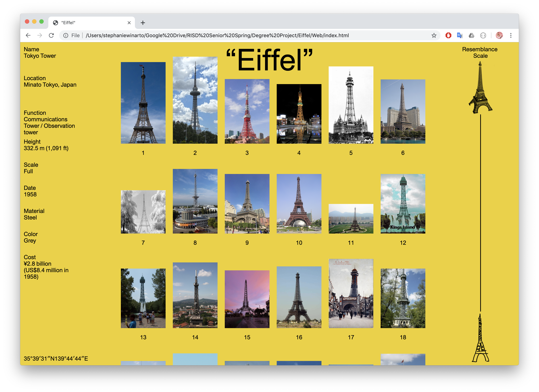Bookmark page with star icon
Image resolution: width=539 pixels, height=392 pixels.
coord(434,35)
